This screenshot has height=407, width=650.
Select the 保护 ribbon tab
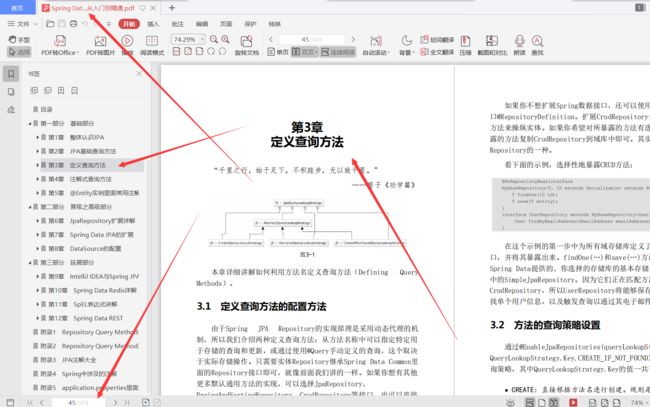click(250, 24)
